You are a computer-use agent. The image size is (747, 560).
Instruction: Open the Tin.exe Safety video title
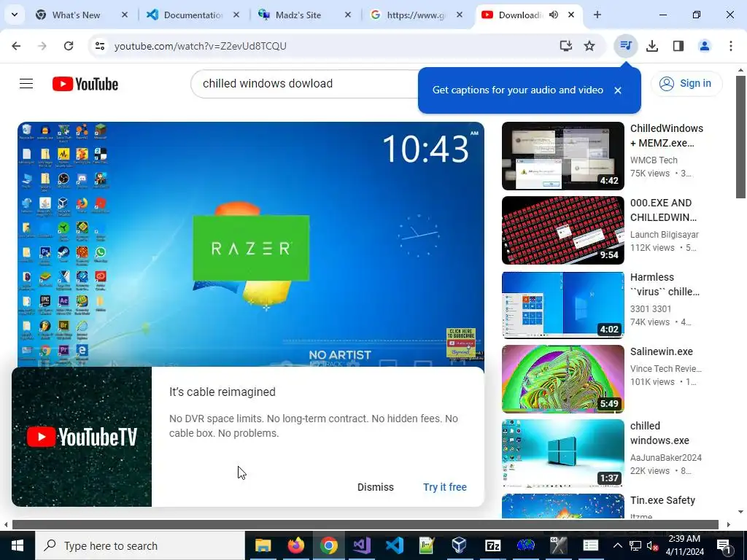click(662, 500)
